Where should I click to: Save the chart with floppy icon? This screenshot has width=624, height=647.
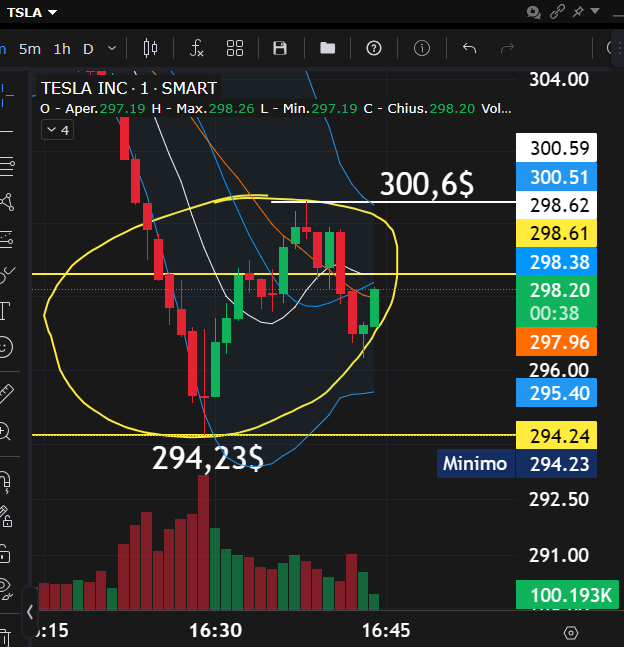tap(280, 48)
